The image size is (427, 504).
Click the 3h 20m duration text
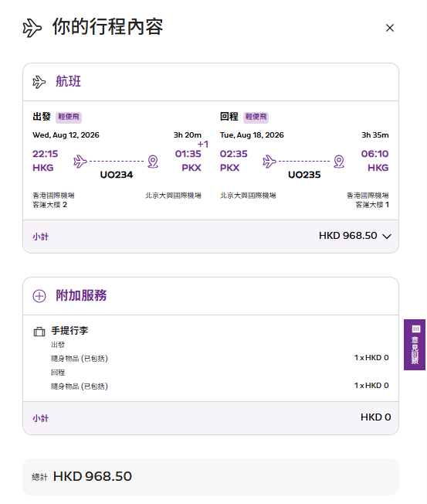click(x=188, y=135)
